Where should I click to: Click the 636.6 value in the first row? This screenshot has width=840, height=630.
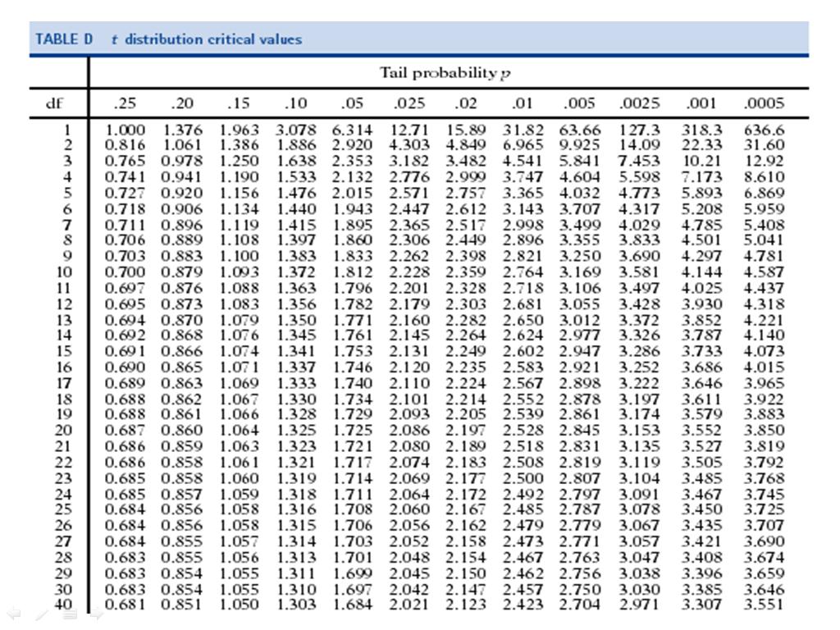762,130
